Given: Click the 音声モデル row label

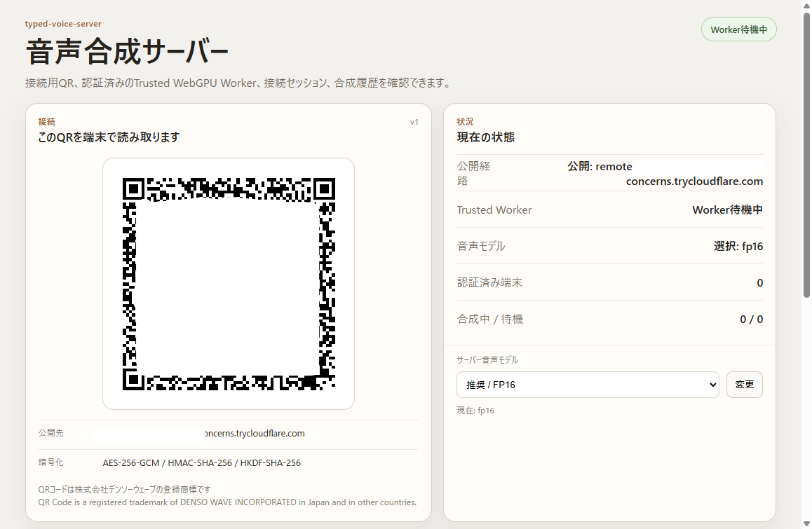Looking at the screenshot, I should point(480,247).
